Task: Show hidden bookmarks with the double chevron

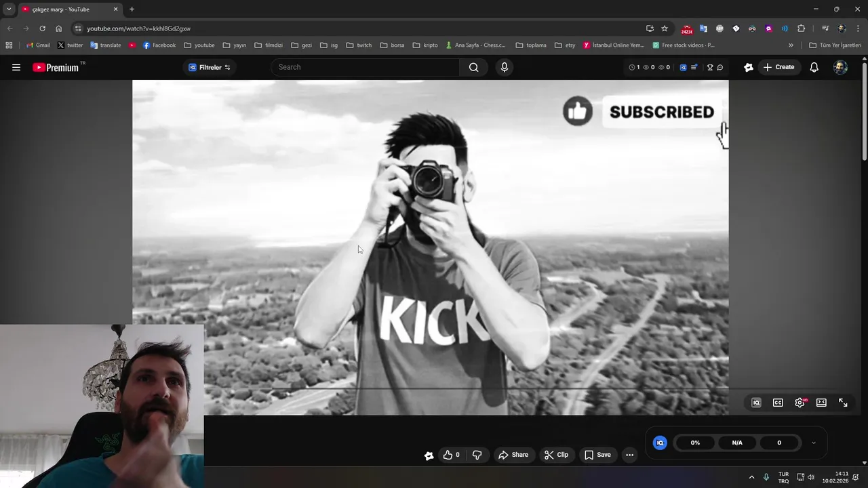Action: 791,45
